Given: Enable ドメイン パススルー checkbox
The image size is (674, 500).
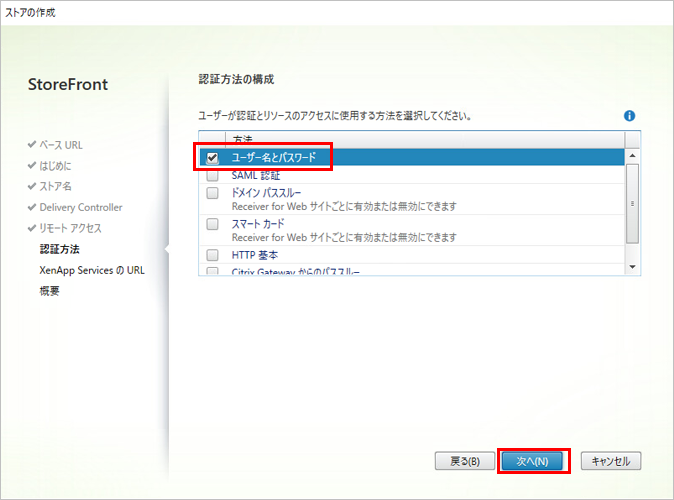Looking at the screenshot, I should pyautogui.click(x=212, y=193).
